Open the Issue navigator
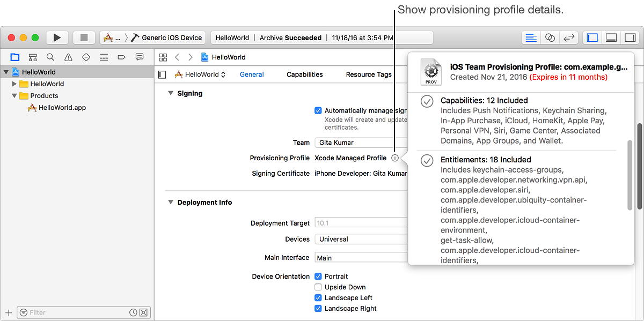The image size is (644, 321). click(x=68, y=57)
